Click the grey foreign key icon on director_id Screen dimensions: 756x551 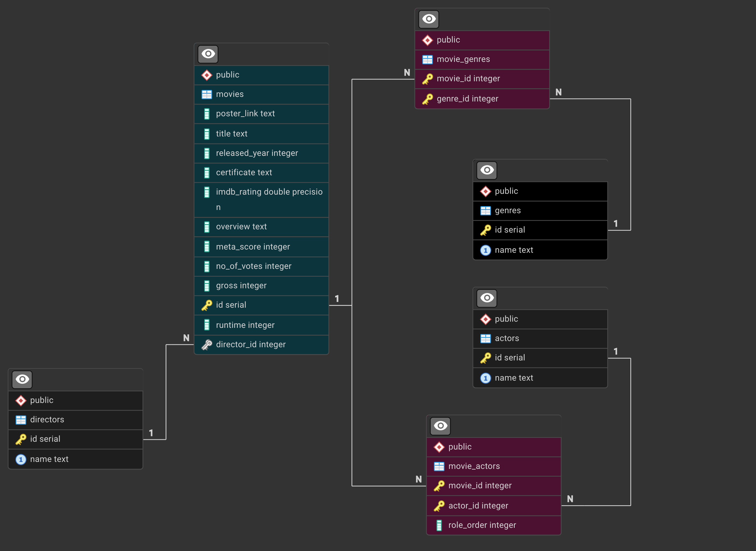pyautogui.click(x=207, y=345)
